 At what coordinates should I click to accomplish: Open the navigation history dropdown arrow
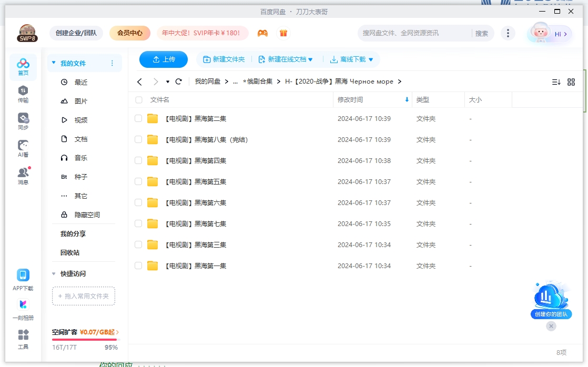point(168,81)
